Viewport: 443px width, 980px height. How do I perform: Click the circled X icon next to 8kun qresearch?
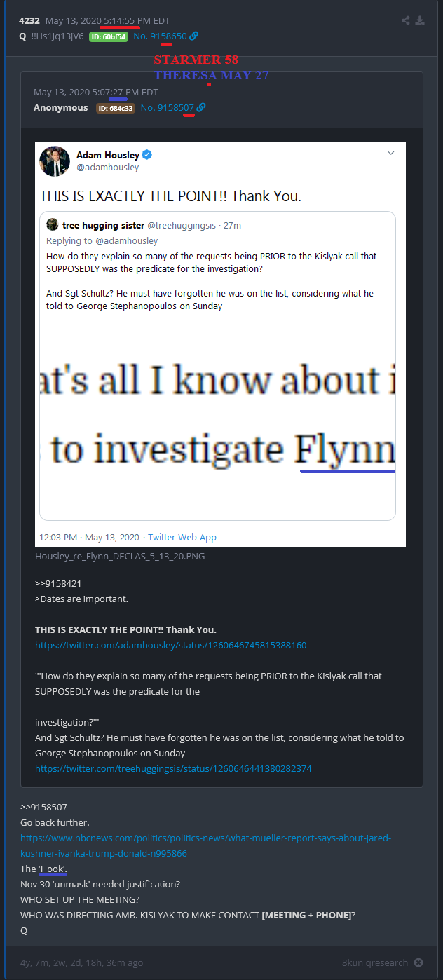coord(418,962)
